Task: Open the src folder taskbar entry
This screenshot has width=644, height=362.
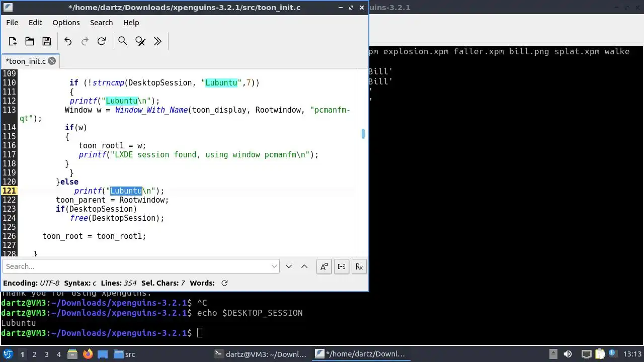Action: (124, 354)
